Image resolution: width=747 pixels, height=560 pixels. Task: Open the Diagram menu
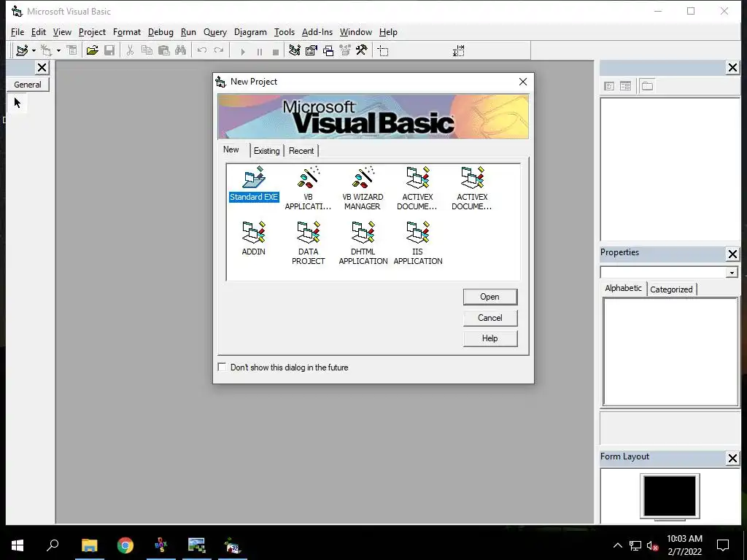click(x=250, y=32)
